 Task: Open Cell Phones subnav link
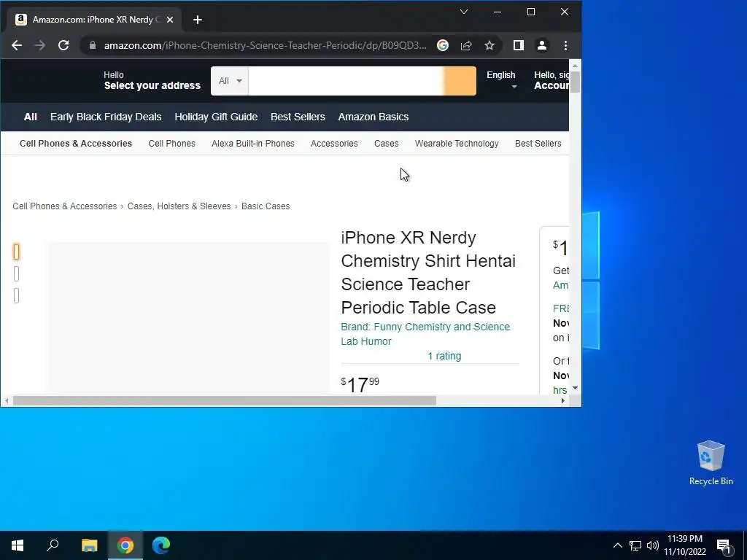tap(172, 144)
